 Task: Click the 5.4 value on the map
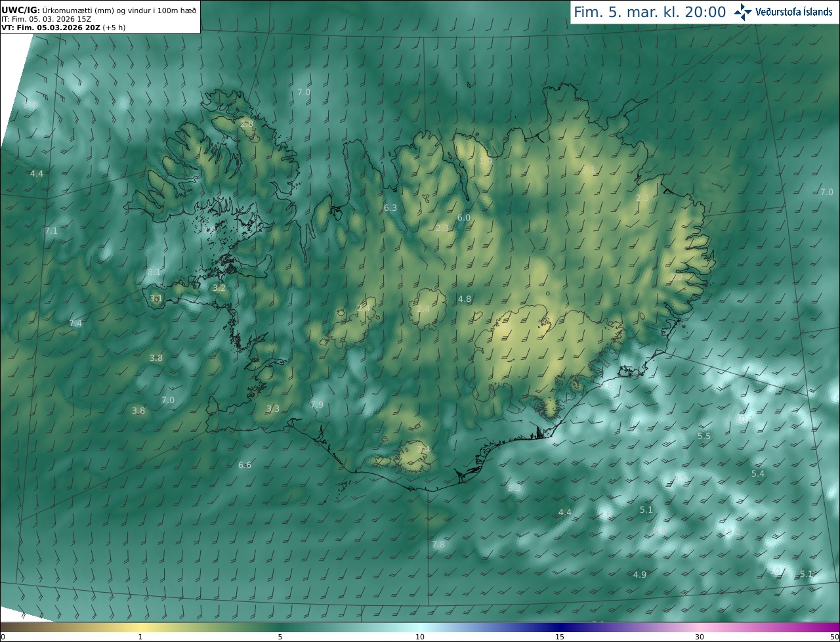758,474
